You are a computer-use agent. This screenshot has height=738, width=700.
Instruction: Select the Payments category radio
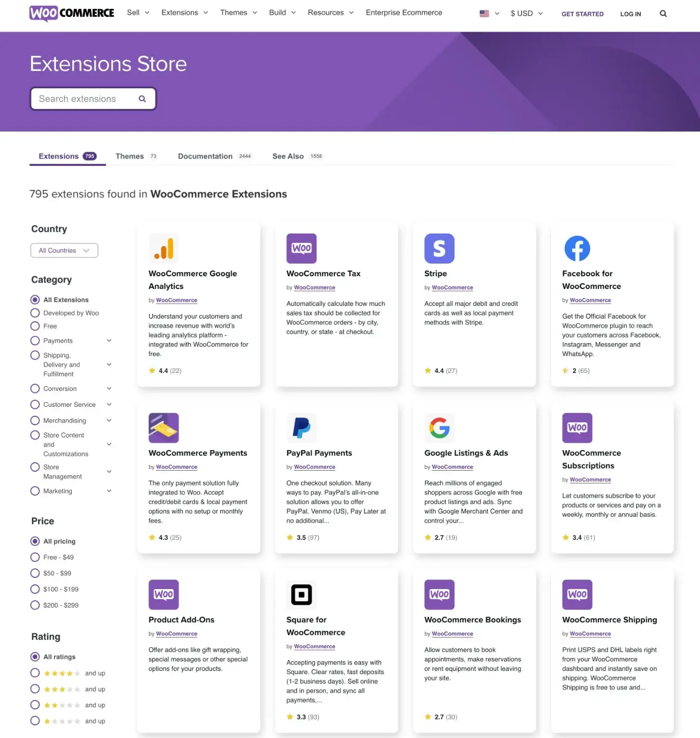pyautogui.click(x=35, y=341)
